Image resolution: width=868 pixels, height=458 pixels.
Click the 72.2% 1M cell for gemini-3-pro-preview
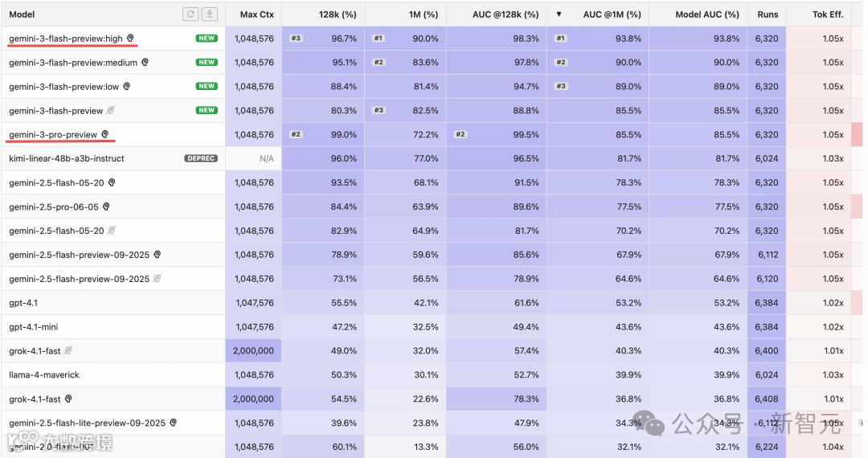pyautogui.click(x=406, y=134)
